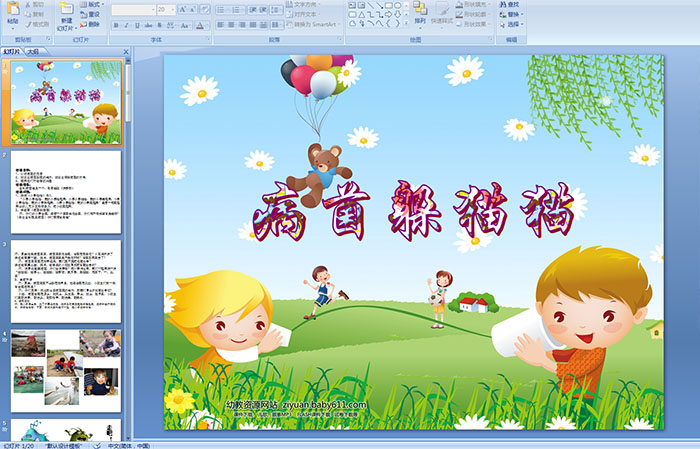Select the Down Arrow block shape
Screen dimensions: 700x449
397,15
